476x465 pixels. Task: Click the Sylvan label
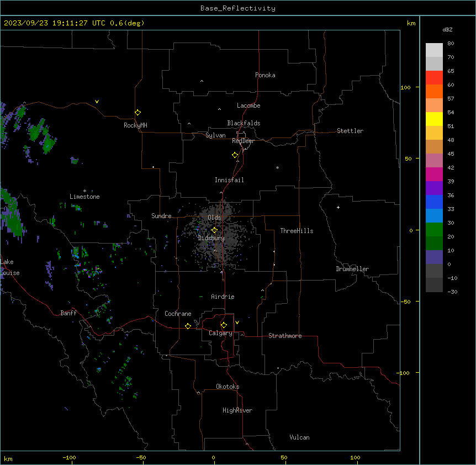coord(215,135)
